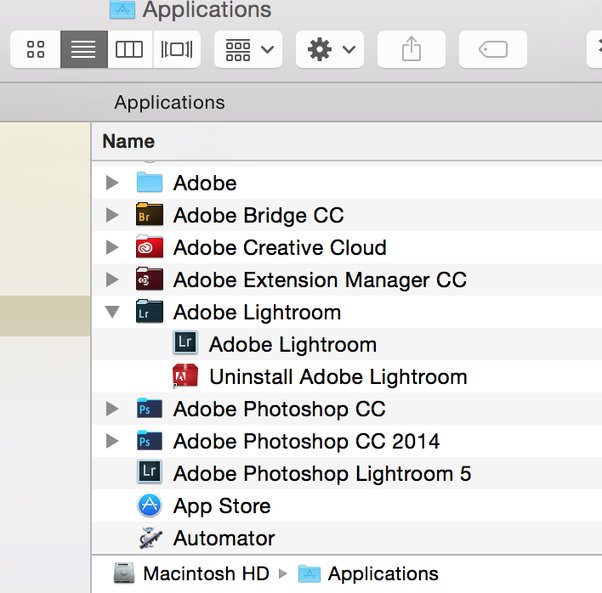The width and height of the screenshot is (602, 593).
Task: Switch to icon view in toolbar
Action: click(x=35, y=49)
